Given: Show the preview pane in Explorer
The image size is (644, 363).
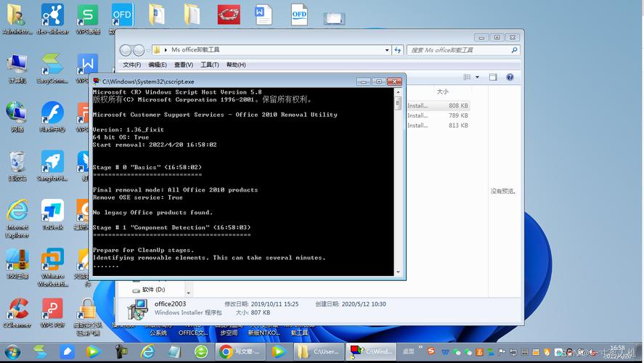Looking at the screenshot, I should [x=493, y=77].
